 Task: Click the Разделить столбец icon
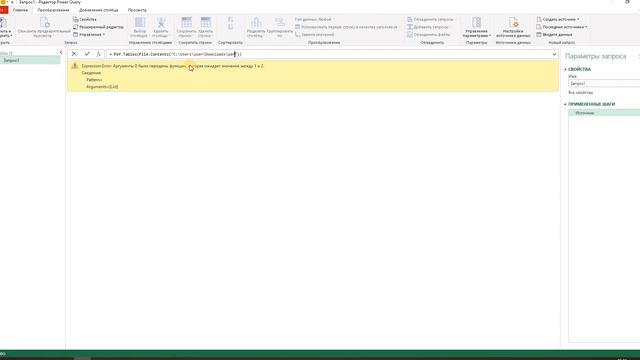(256, 22)
